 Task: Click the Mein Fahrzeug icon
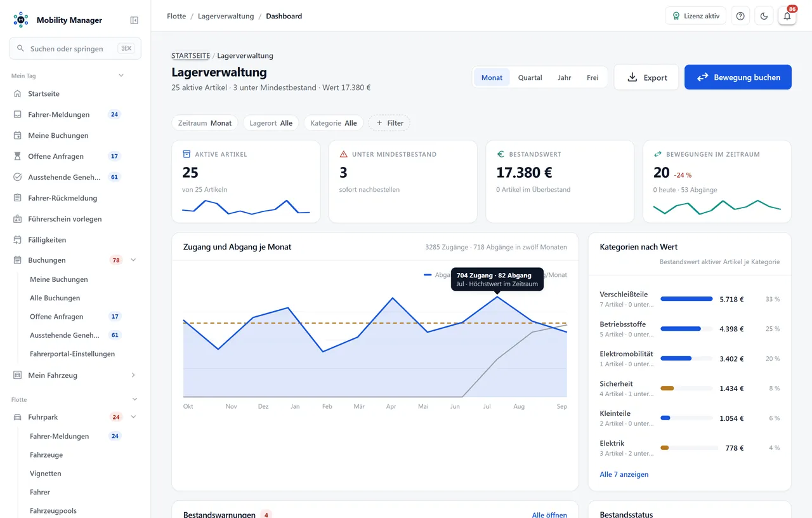coord(18,375)
